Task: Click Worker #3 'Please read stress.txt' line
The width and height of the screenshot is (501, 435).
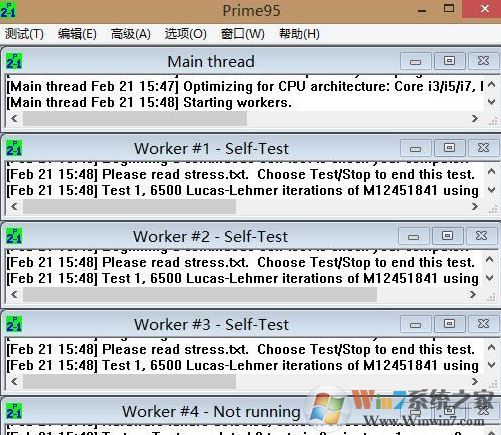Action: 241,349
